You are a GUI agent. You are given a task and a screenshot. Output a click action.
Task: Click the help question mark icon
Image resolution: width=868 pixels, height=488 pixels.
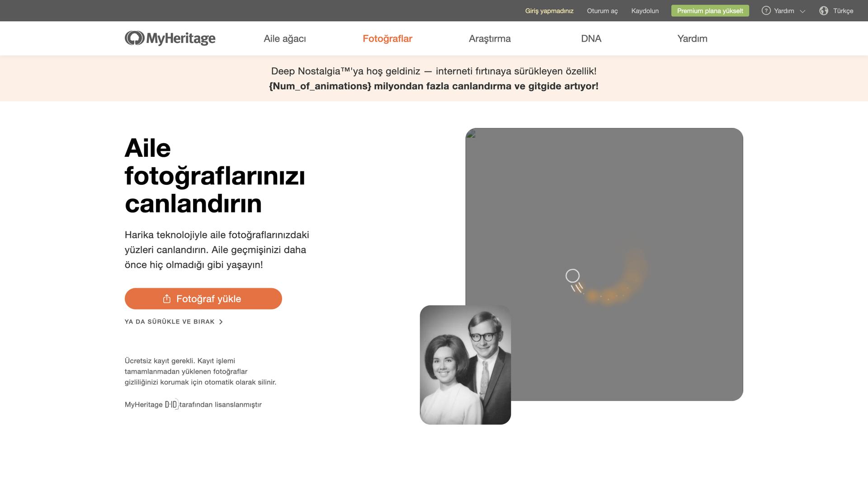point(766,11)
